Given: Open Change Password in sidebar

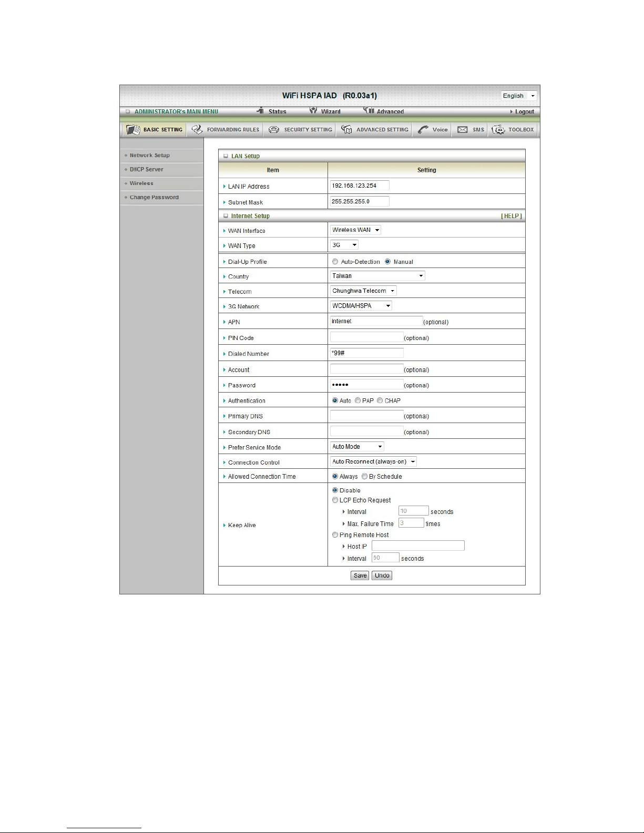Looking at the screenshot, I should pyautogui.click(x=154, y=198).
